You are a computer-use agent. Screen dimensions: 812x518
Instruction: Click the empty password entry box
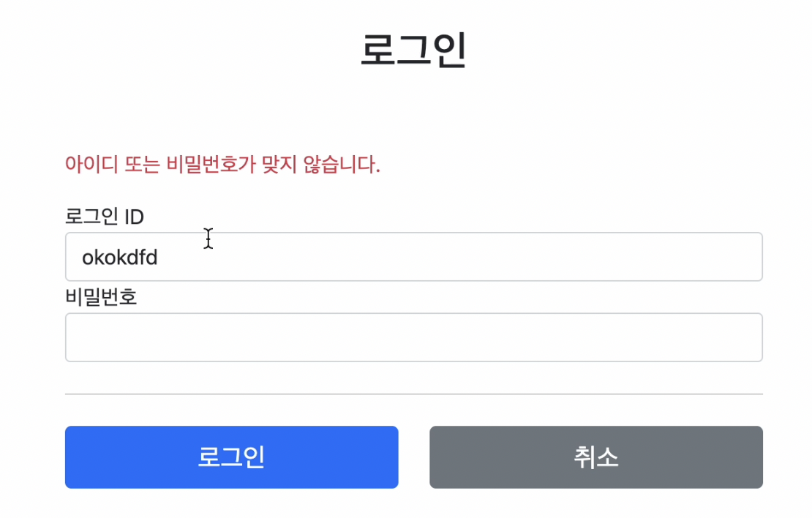pyautogui.click(x=413, y=337)
